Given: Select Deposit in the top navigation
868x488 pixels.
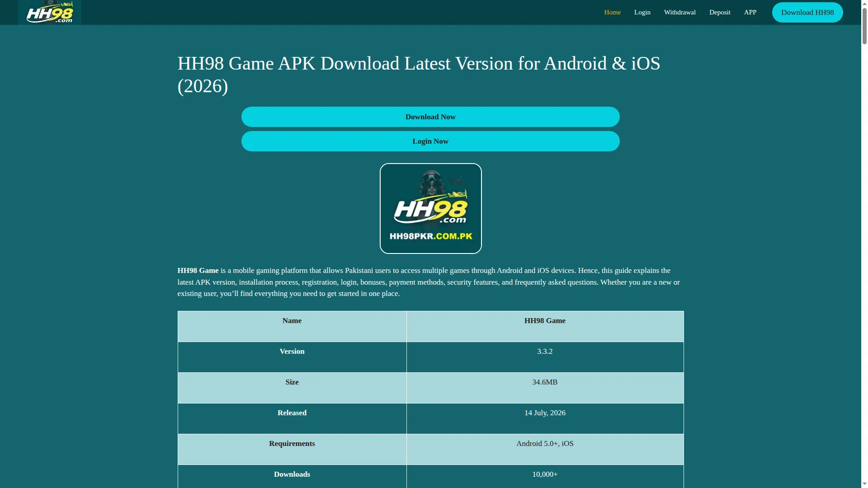Looking at the screenshot, I should 720,12.
